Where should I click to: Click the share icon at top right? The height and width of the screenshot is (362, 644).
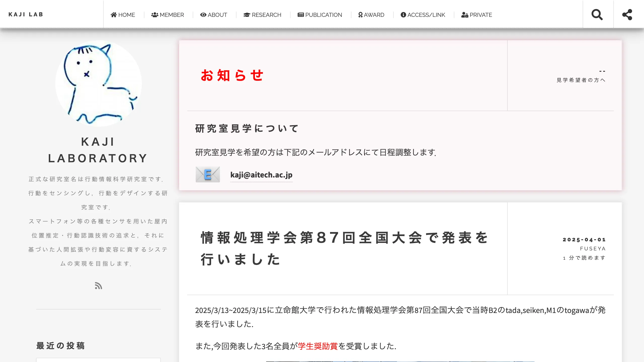coord(627,15)
